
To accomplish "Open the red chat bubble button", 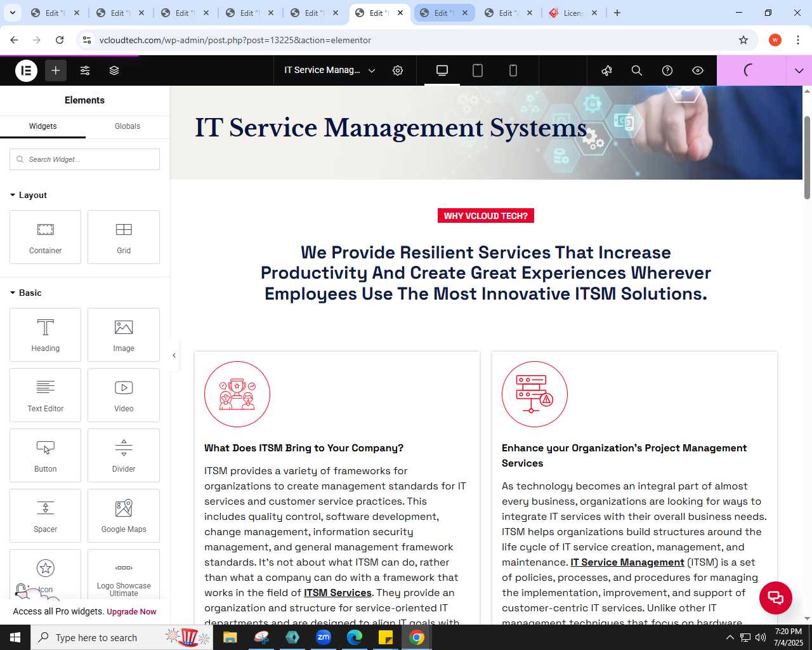I will [x=776, y=597].
